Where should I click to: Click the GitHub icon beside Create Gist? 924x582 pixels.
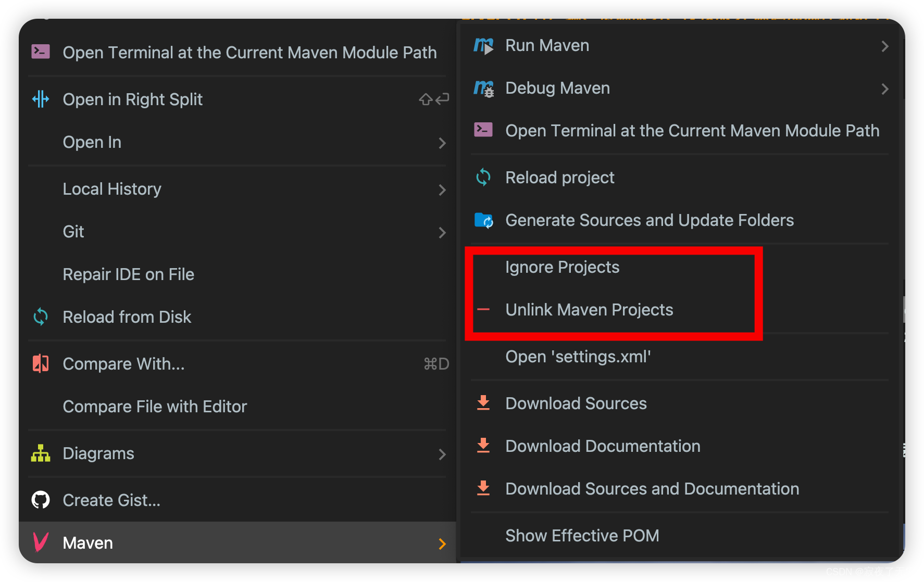coord(41,500)
